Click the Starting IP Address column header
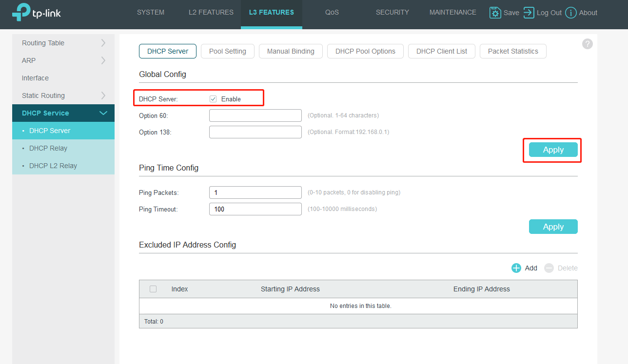The width and height of the screenshot is (628, 364). (x=290, y=289)
